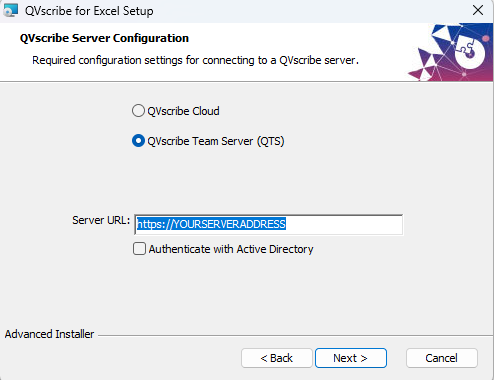Click the QVscribe puzzle logo banner
Image resolution: width=494 pixels, height=380 pixels.
[x=451, y=52]
